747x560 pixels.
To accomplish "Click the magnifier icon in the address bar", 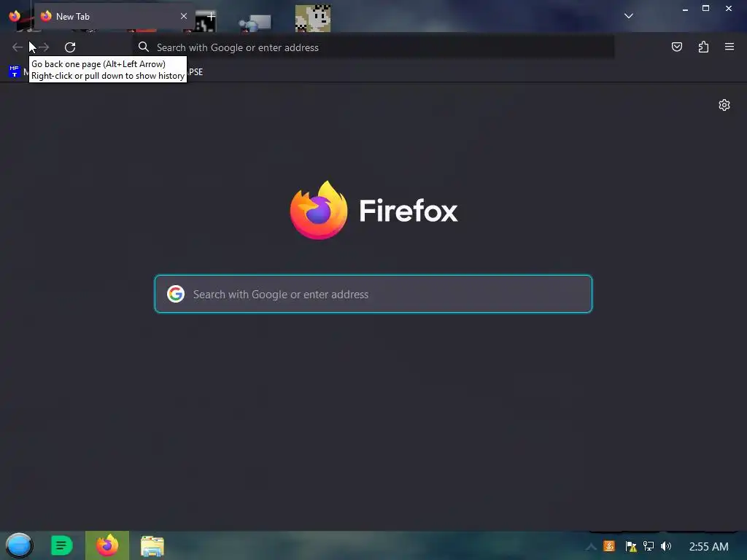I will (144, 47).
